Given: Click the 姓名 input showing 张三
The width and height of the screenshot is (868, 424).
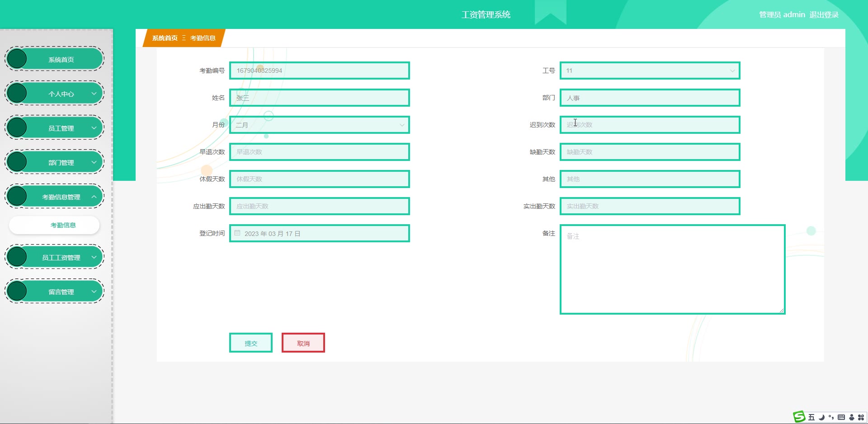Looking at the screenshot, I should pos(319,98).
